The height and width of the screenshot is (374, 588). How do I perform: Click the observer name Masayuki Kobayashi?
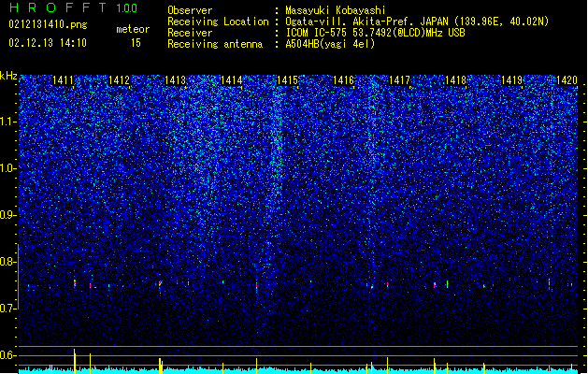(x=336, y=10)
